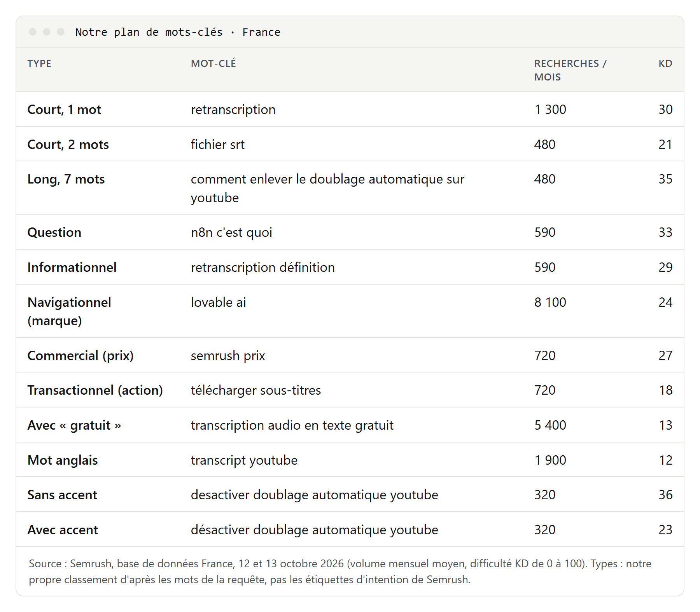Click the 'Commercial (prix)' type label

[80, 355]
